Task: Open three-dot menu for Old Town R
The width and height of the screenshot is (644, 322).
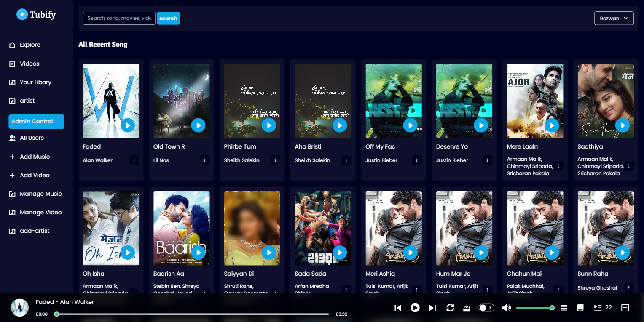Action: (205, 160)
